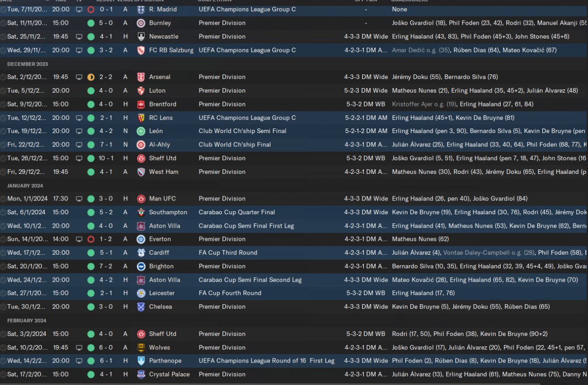This screenshot has height=385, width=588.
Task: Open the Chelsea club badge
Action: coord(141,307)
